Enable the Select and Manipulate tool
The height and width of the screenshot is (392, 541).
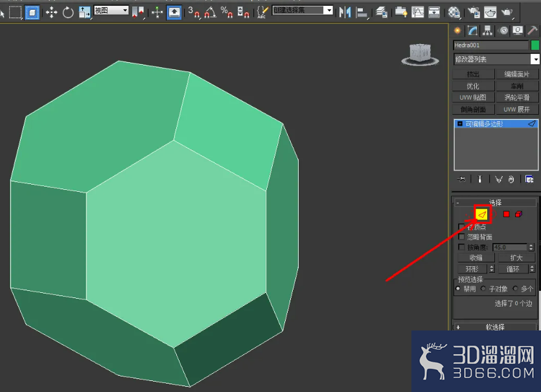point(157,13)
